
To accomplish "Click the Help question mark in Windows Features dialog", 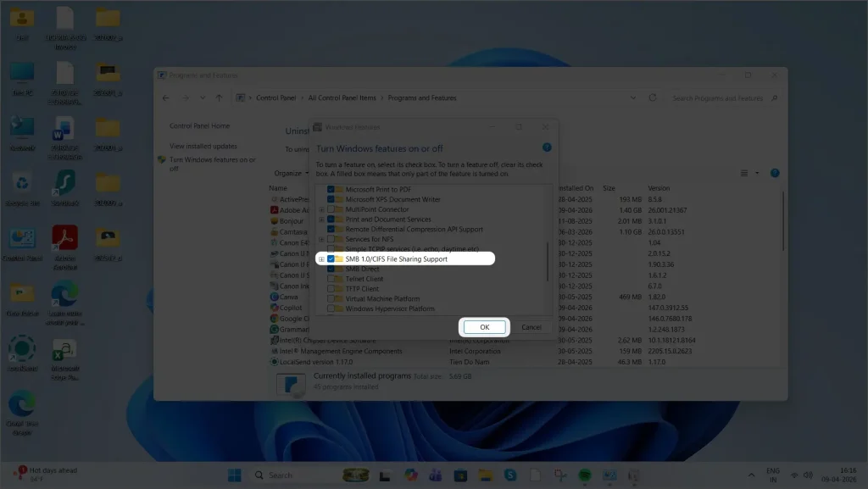I will tap(546, 148).
